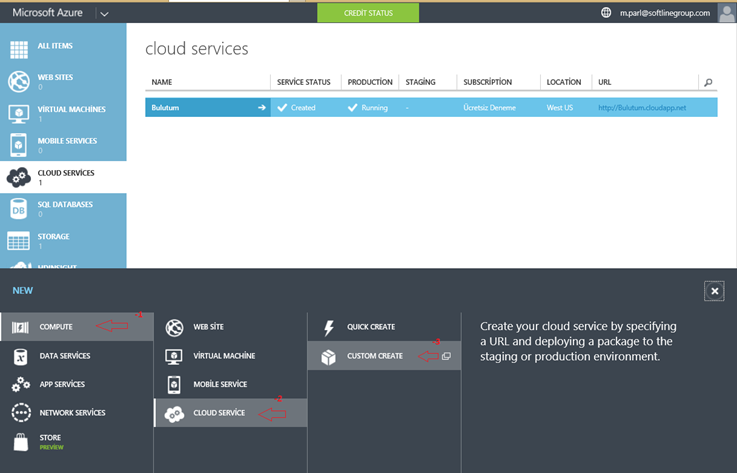Select the Store Preview menu entry
The width and height of the screenshot is (737, 473).
tap(77, 442)
